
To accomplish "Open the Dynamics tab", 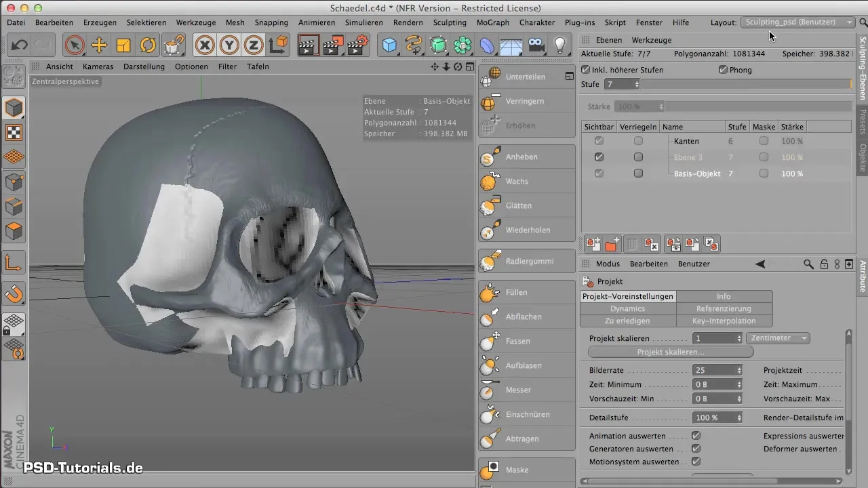I will (628, 308).
